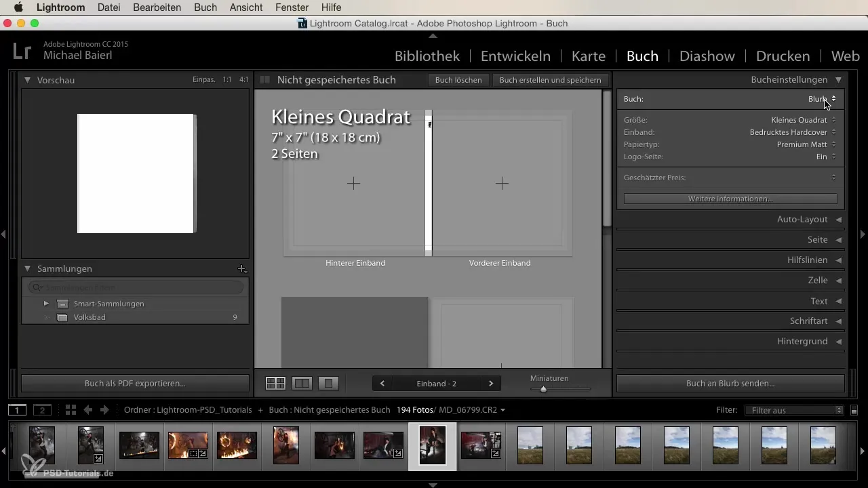Navigate forward with filmstrip right arrow
868x488 pixels.
[104, 410]
